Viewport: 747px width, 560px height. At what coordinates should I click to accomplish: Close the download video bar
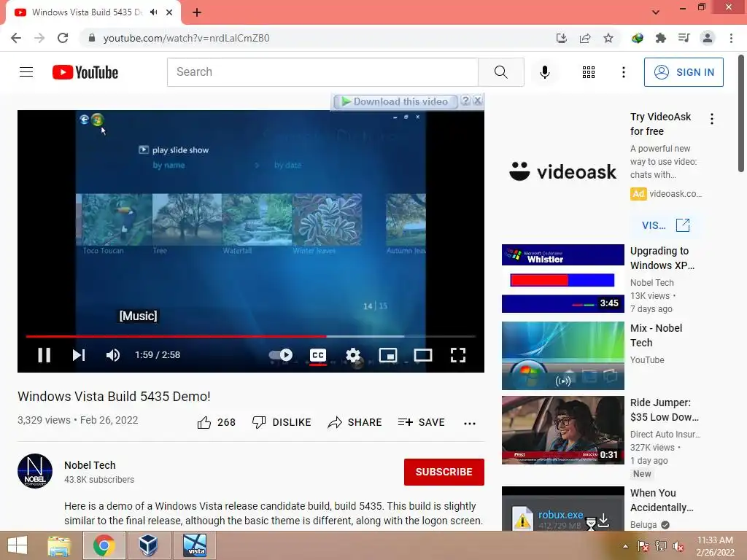coord(477,101)
